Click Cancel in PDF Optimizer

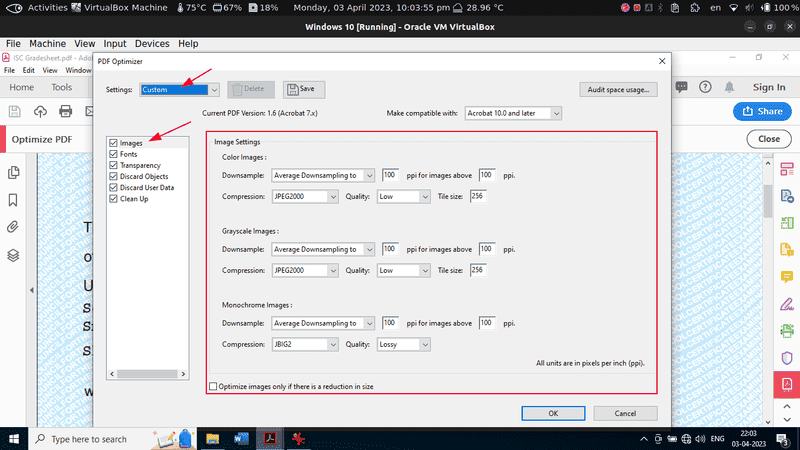click(x=625, y=413)
